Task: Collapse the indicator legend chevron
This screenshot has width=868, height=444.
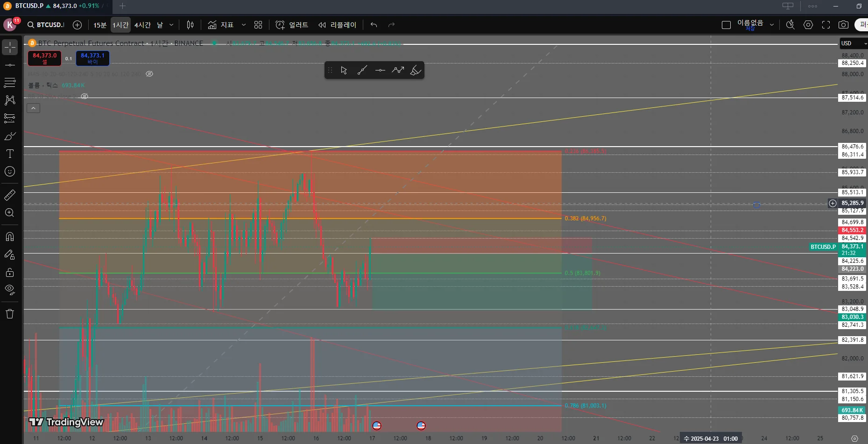Action: click(33, 108)
